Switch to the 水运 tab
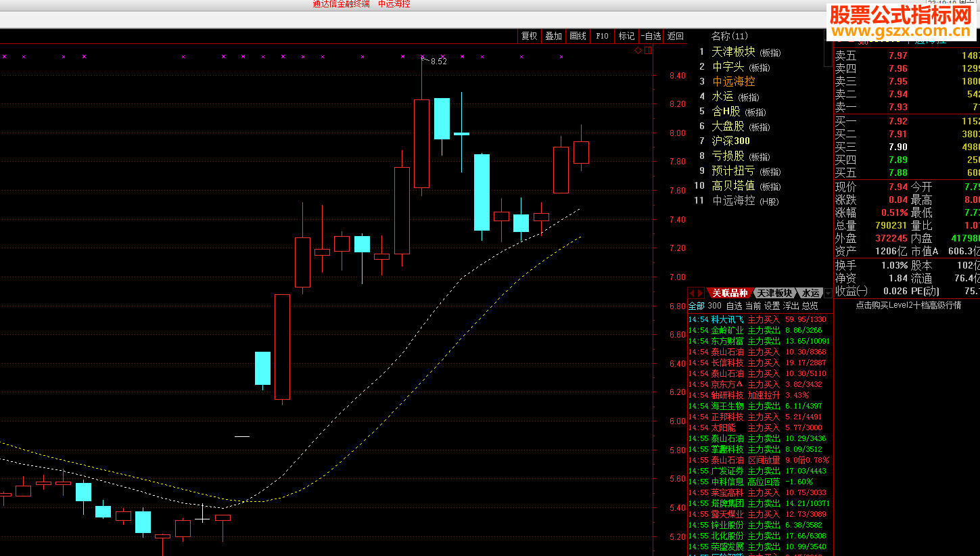Image resolution: width=980 pixels, height=556 pixels. [810, 293]
